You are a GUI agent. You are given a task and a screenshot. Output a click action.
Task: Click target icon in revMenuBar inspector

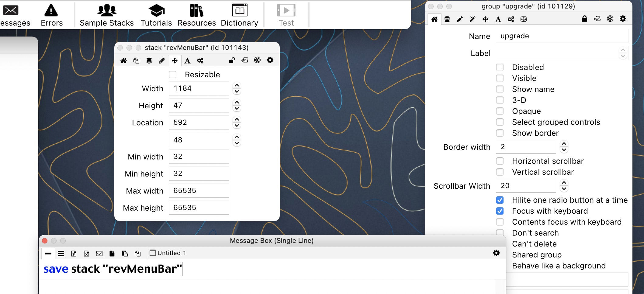click(x=257, y=60)
